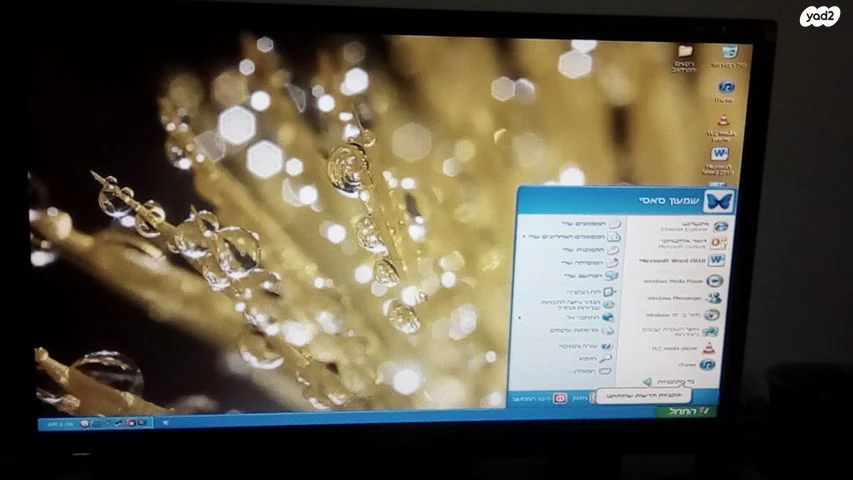
Task: Open iTunes from the Start menu list
Action: [x=696, y=364]
